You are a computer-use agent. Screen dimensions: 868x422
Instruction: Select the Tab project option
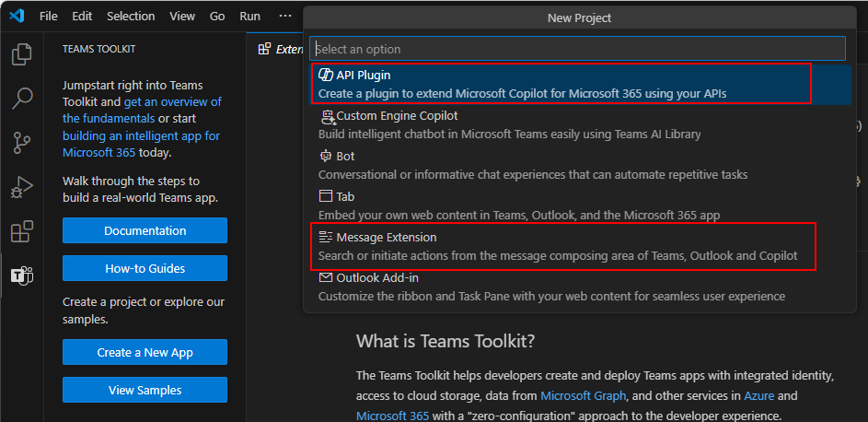(x=580, y=205)
